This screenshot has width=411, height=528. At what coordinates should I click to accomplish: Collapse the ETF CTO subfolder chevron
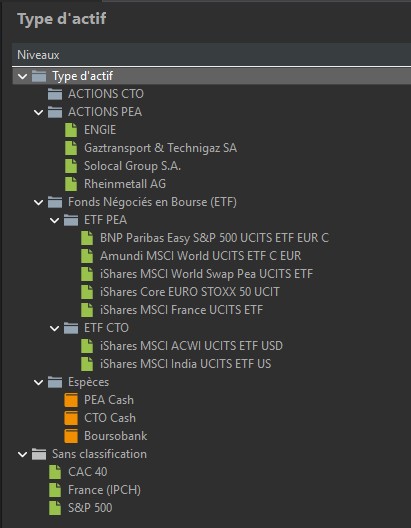(x=55, y=328)
